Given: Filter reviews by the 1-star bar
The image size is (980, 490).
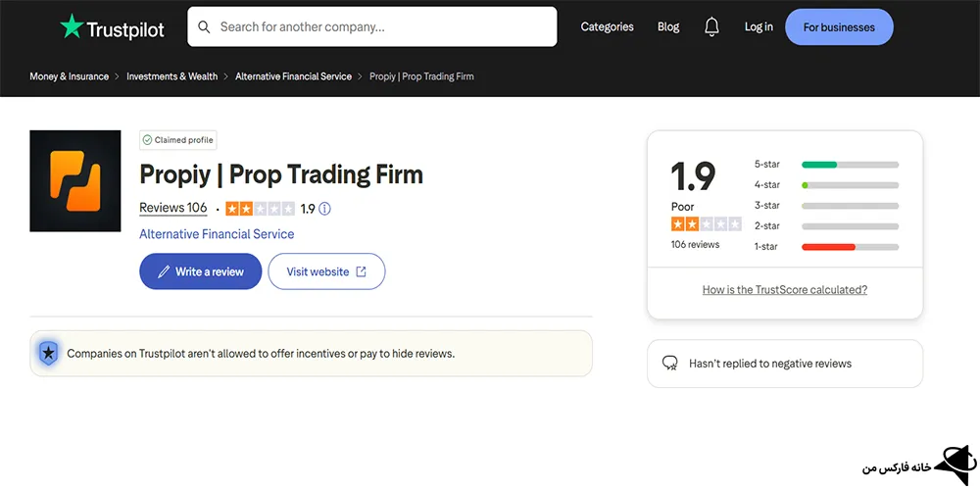Looking at the screenshot, I should pyautogui.click(x=849, y=247).
